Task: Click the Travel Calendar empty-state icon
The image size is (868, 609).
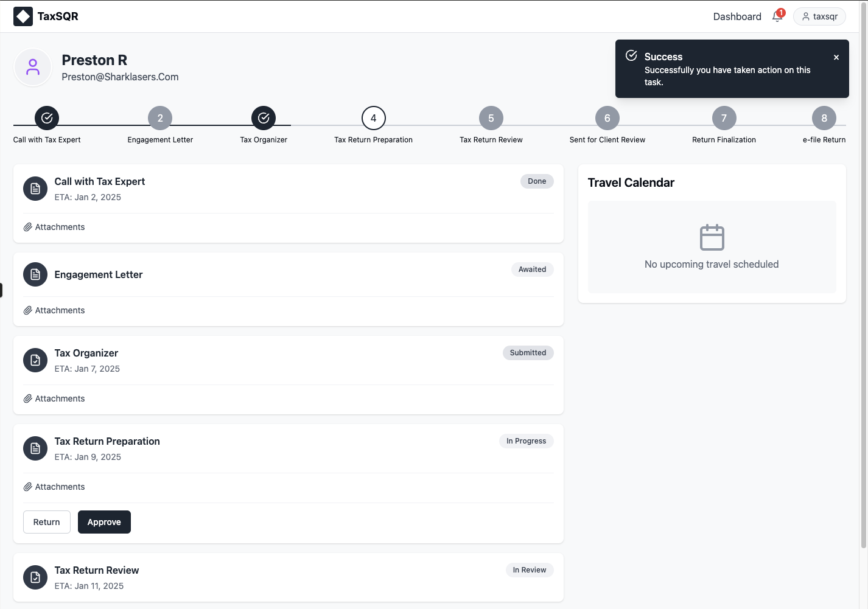Action: [712, 237]
